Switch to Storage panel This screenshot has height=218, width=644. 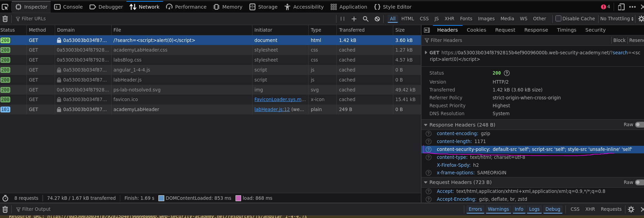click(263, 7)
